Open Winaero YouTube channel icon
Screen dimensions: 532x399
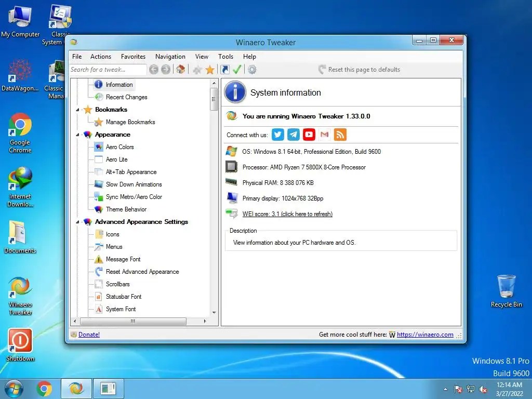pyautogui.click(x=309, y=135)
